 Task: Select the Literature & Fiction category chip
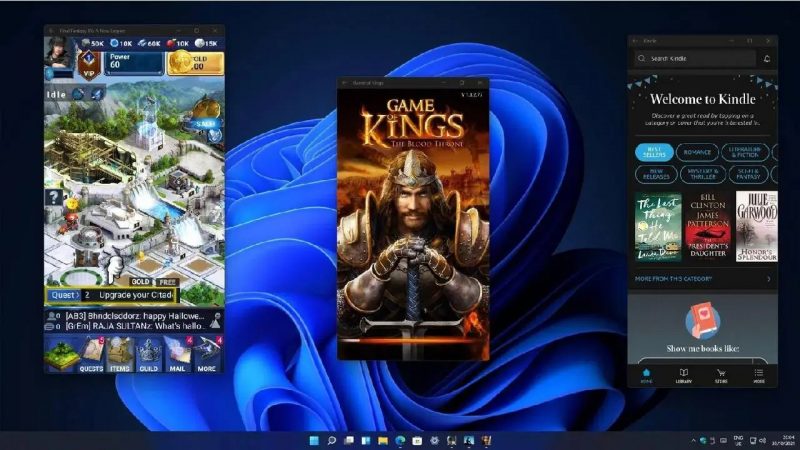click(745, 152)
